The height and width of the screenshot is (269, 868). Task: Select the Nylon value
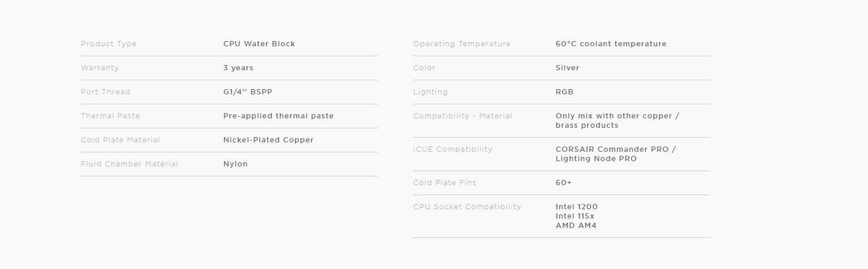pos(235,164)
